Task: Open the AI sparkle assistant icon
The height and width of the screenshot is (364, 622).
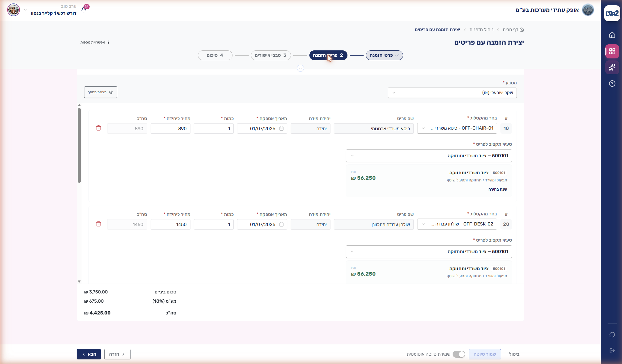Action: tap(612, 67)
